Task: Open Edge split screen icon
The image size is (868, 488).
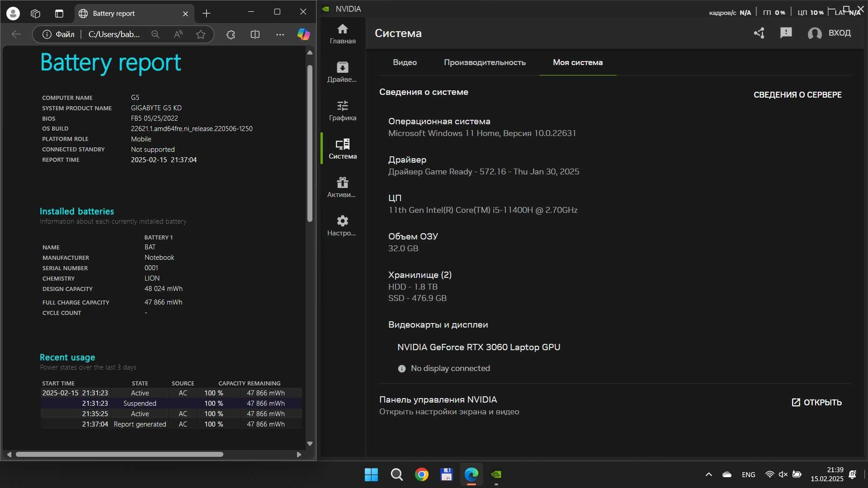Action: pos(255,34)
